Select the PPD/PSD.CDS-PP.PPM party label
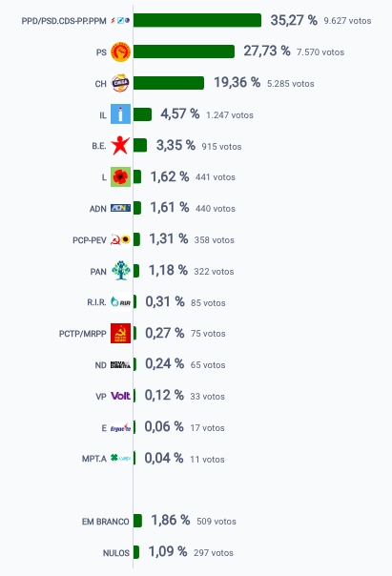The width and height of the screenshot is (392, 576). 64,21
